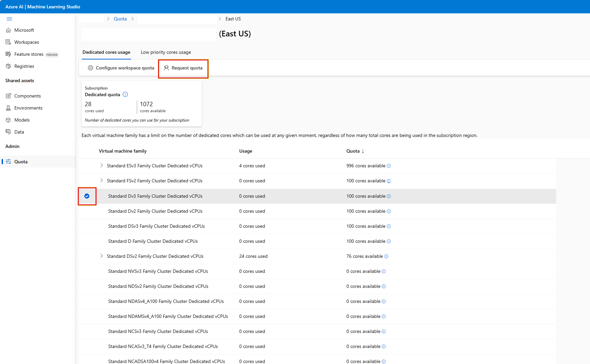Click the Request quota button

pyautogui.click(x=183, y=68)
